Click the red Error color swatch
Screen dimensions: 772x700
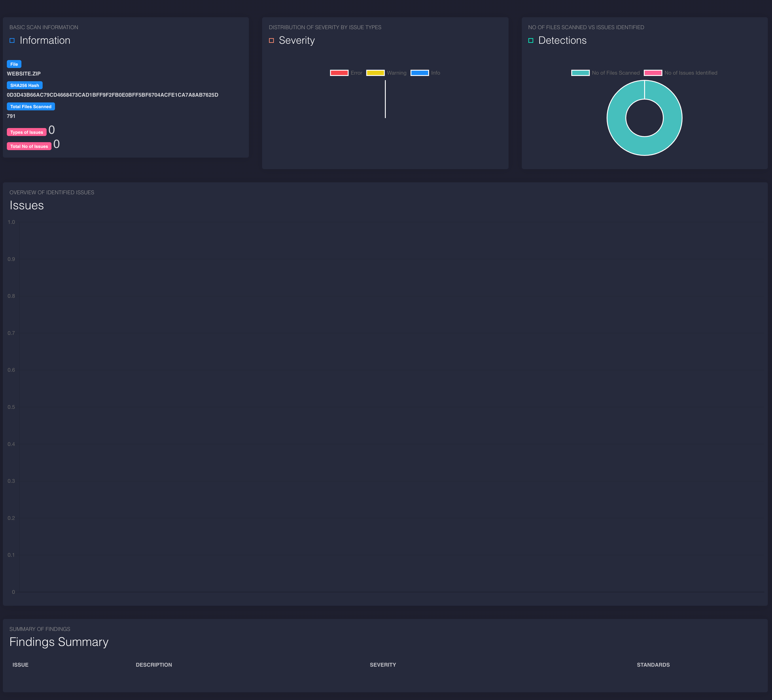339,73
